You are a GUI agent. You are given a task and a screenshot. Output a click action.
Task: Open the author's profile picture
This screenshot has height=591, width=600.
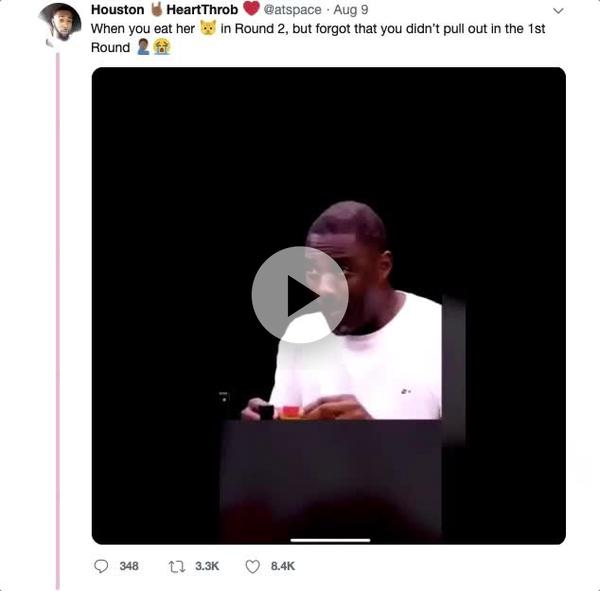60,24
